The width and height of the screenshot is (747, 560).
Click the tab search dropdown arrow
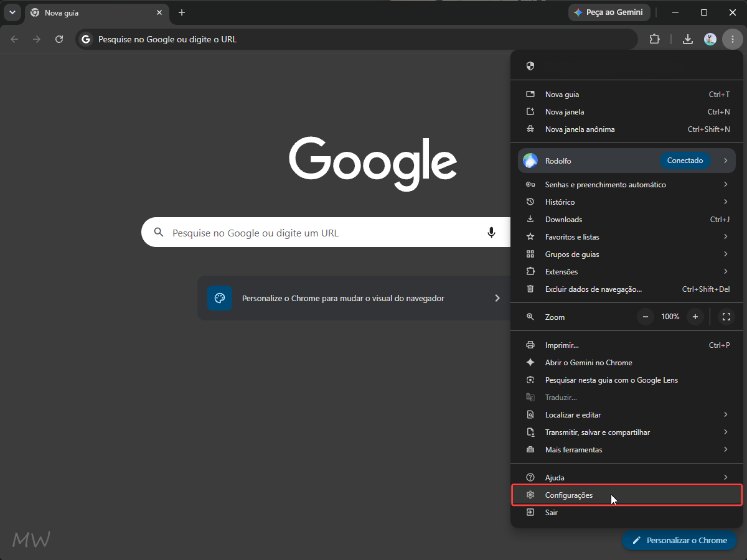pos(12,12)
